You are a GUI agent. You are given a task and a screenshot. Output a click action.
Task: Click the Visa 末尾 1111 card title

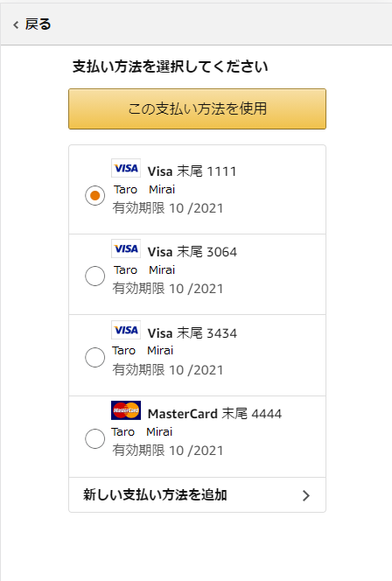tap(192, 171)
